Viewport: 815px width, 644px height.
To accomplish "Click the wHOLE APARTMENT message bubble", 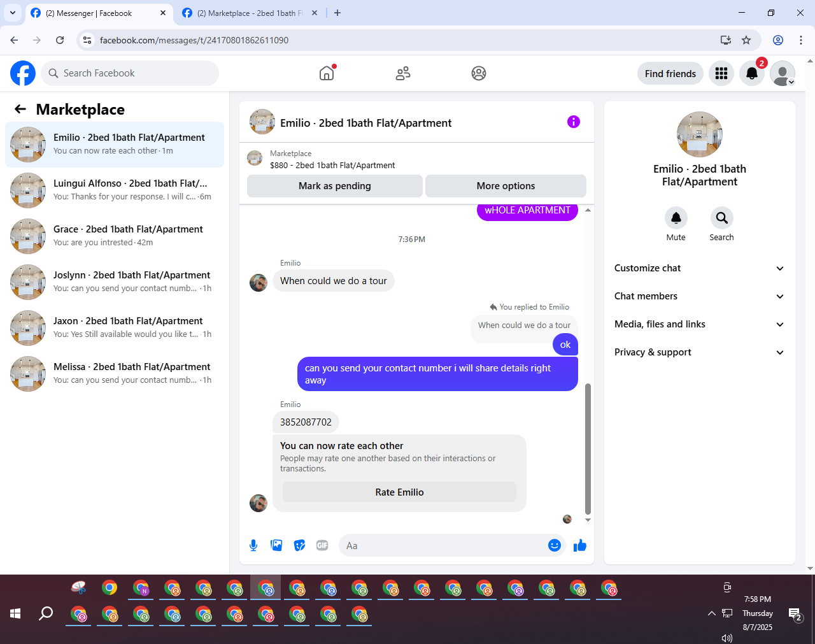I will tap(527, 211).
